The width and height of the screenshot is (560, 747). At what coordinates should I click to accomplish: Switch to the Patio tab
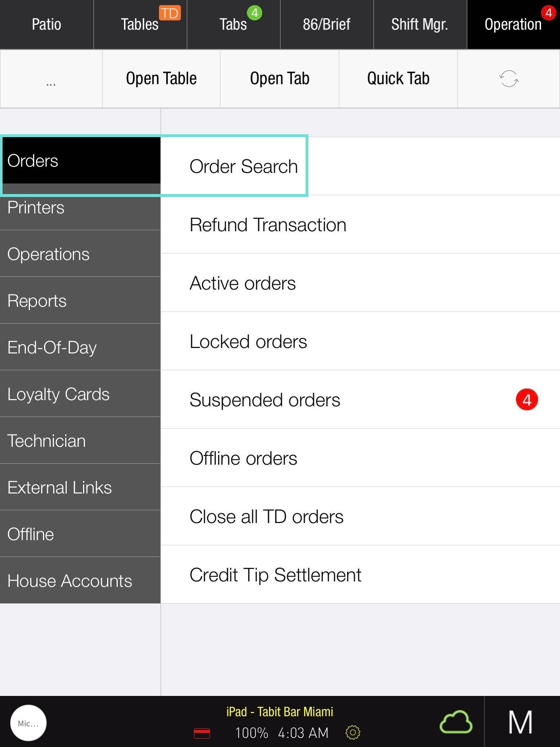(47, 25)
